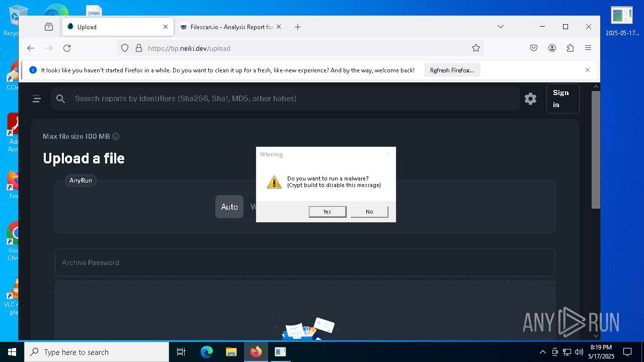The height and width of the screenshot is (362, 644).
Task: Open the Firefox account icon
Action: (x=552, y=48)
